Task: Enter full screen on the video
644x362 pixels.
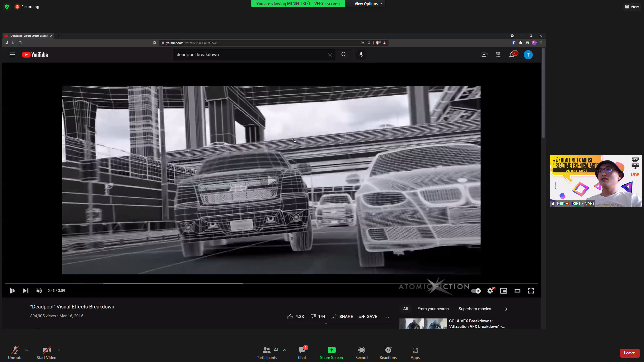Action: click(x=531, y=291)
